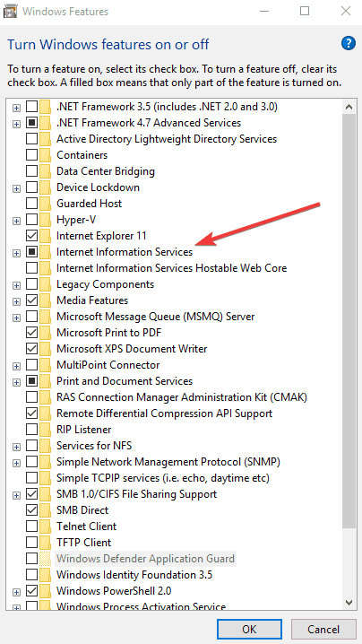This screenshot has height=644, width=362.
Task: Uncheck the Internet Explorer 11 checkbox
Action: tap(31, 236)
